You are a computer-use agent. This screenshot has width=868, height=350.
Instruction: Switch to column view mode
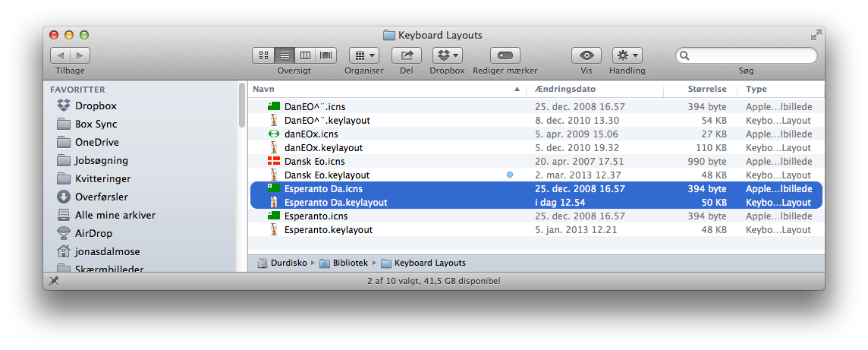pos(306,55)
